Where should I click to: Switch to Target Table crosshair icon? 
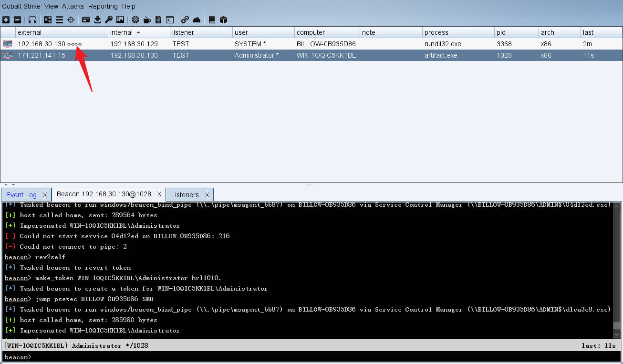(71, 20)
